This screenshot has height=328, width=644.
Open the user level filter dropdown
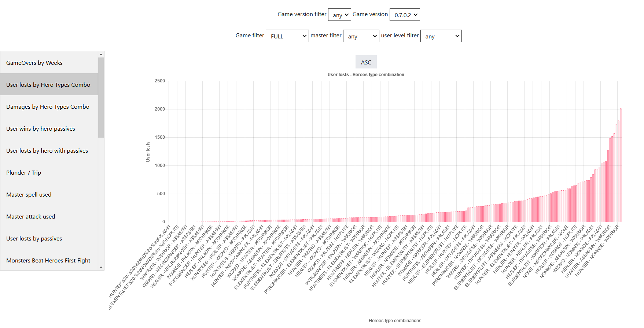441,36
